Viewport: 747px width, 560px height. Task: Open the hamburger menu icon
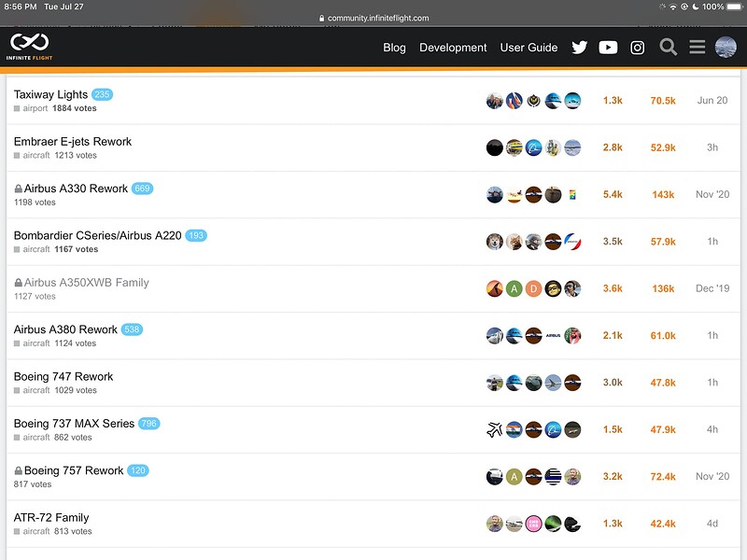[697, 48]
